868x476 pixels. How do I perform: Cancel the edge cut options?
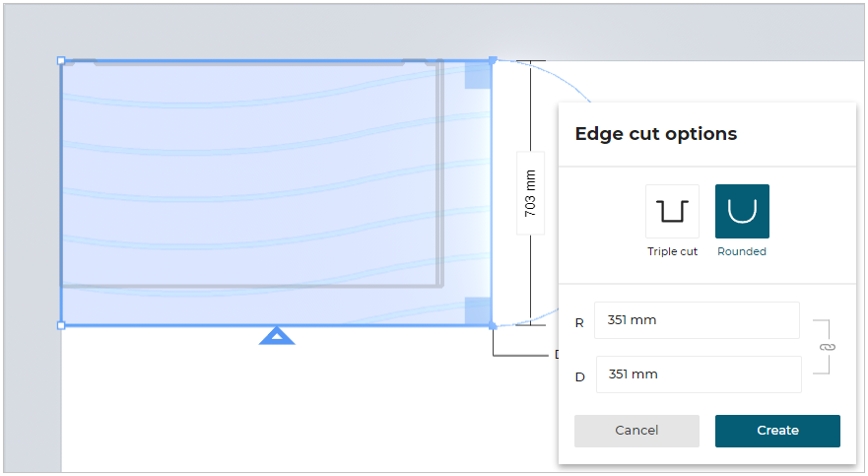pyautogui.click(x=636, y=431)
